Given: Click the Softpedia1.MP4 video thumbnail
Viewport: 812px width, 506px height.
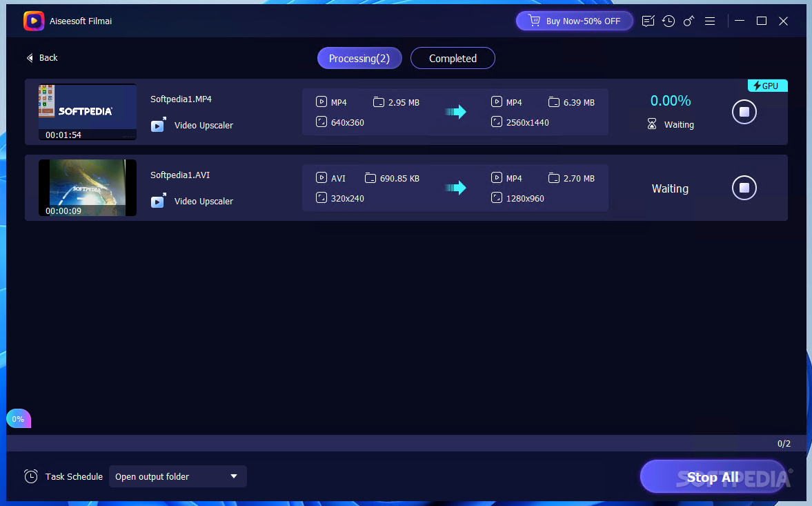Looking at the screenshot, I should coord(88,112).
